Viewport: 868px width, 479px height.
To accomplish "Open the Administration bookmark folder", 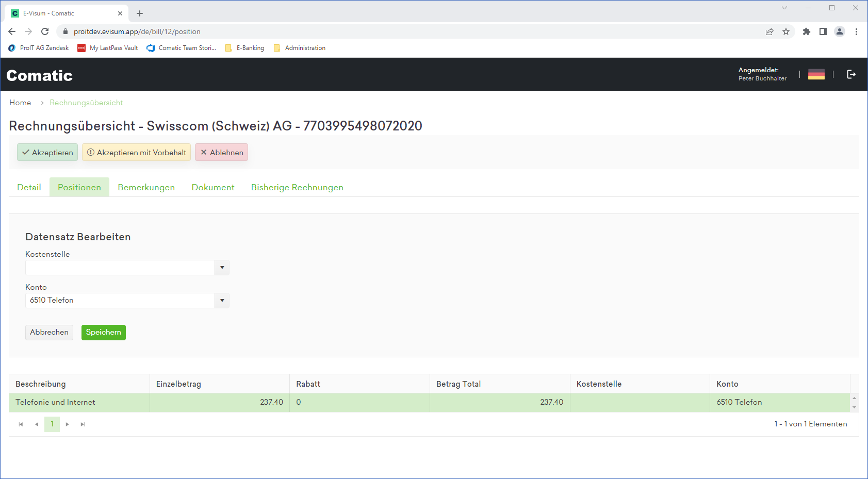I will 300,48.
